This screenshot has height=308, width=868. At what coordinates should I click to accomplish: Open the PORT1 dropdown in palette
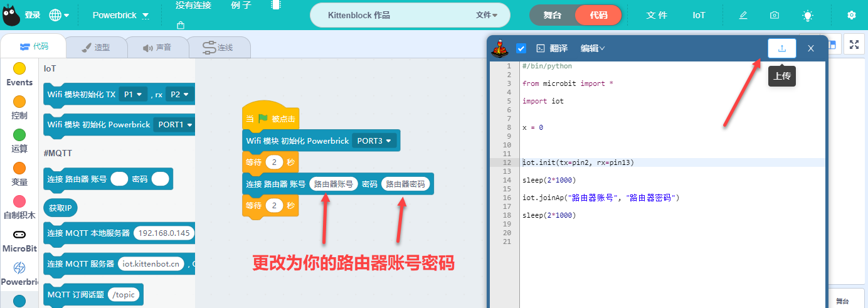point(174,124)
